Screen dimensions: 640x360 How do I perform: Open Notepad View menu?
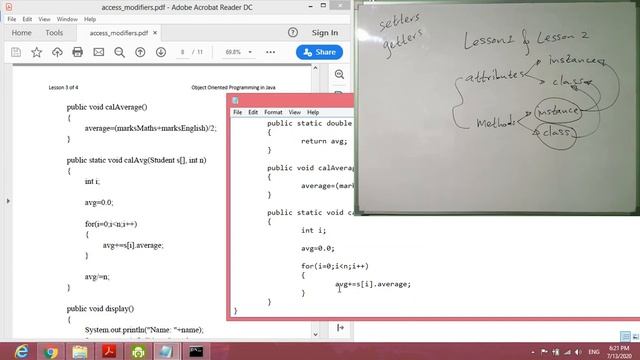point(295,112)
